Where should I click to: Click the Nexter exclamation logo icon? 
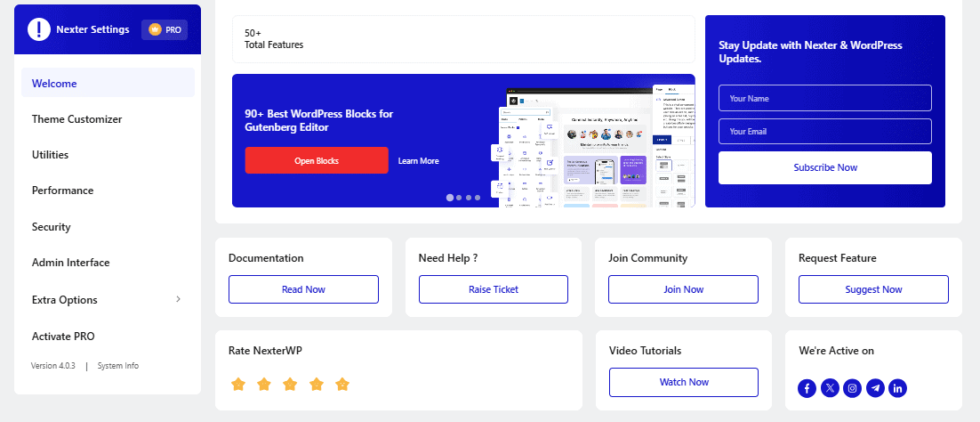pos(39,29)
